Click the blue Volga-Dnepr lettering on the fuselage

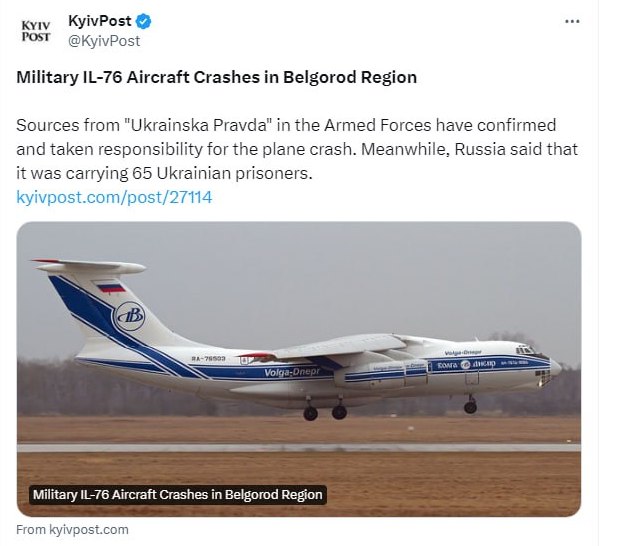(285, 373)
